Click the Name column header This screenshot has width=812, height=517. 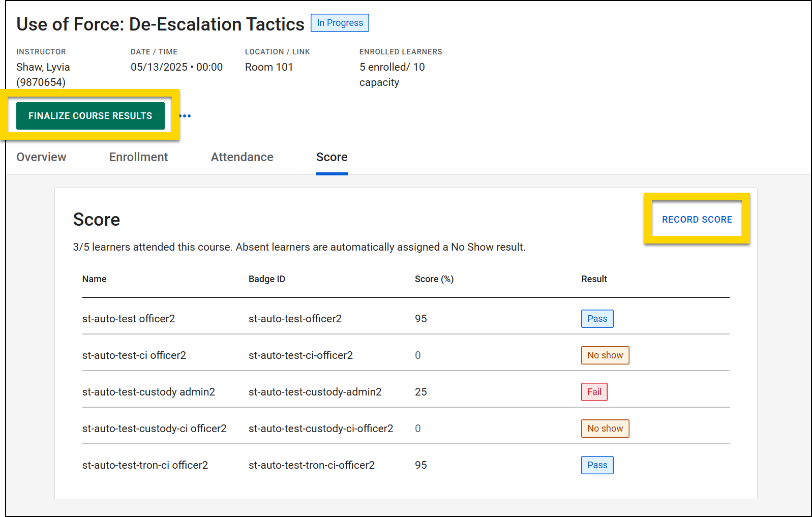pyautogui.click(x=95, y=279)
